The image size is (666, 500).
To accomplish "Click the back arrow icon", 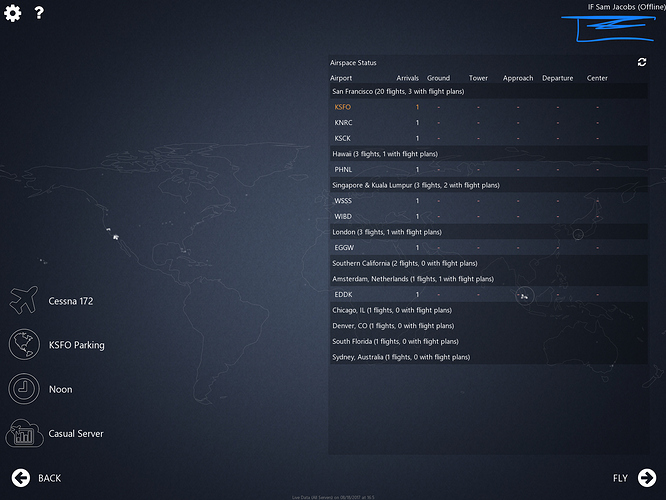I will pyautogui.click(x=20, y=478).
